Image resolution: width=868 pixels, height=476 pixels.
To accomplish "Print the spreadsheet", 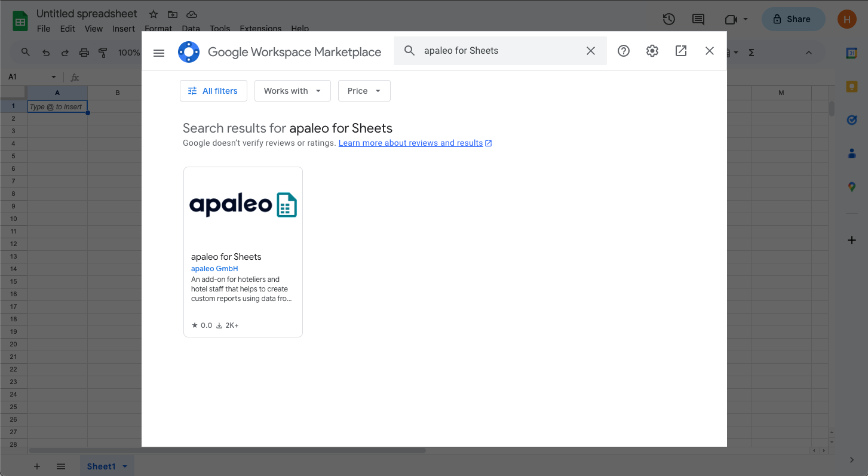I will (x=84, y=53).
